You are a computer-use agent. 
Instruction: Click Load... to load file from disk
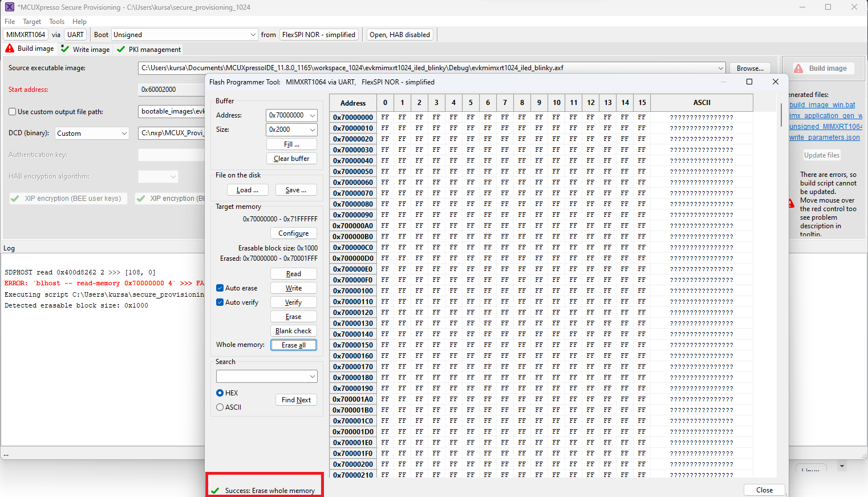248,190
